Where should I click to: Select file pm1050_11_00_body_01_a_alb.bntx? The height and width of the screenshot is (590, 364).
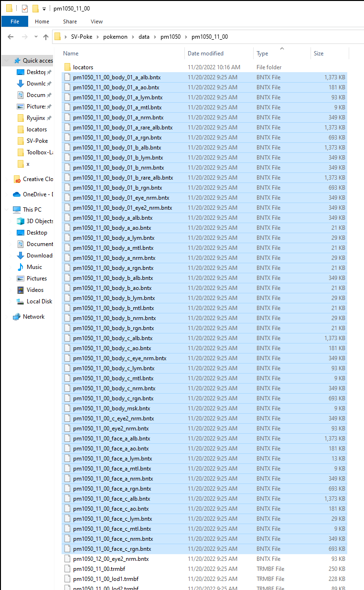click(x=204, y=77)
